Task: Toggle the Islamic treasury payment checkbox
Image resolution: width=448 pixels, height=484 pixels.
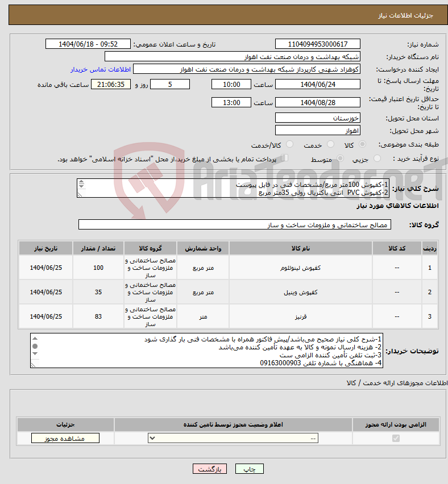Action: click(285, 158)
